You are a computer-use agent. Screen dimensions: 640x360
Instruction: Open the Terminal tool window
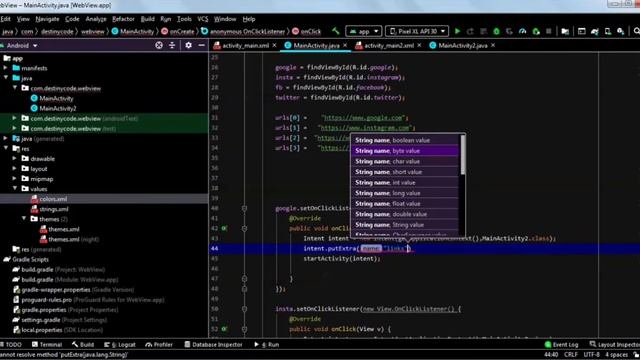[x=47, y=344]
